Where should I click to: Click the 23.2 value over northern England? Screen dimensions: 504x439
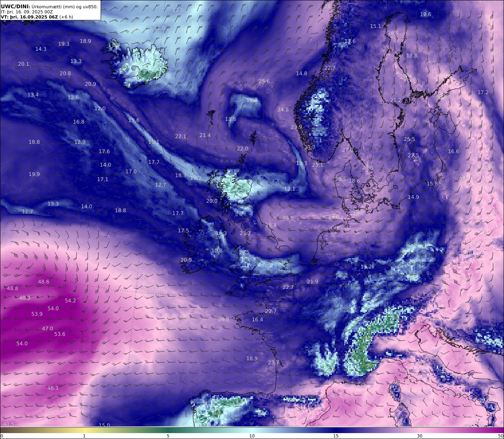(x=245, y=233)
